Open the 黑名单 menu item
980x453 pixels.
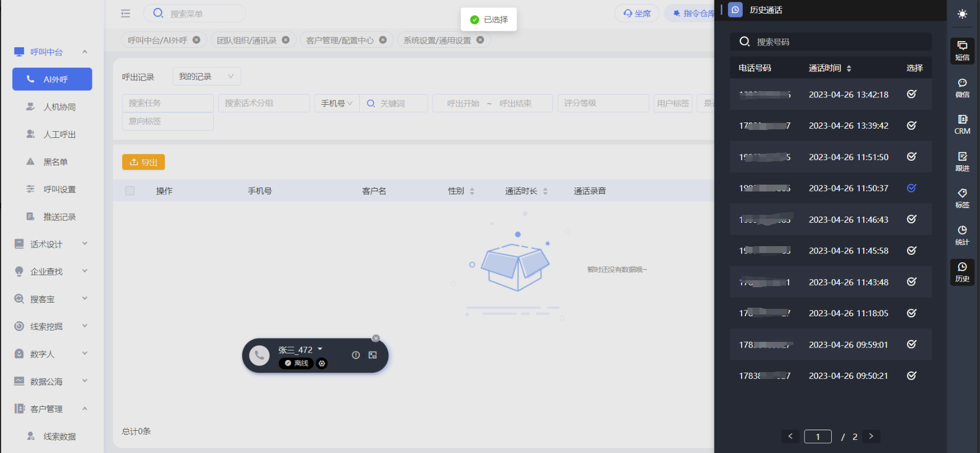click(55, 162)
